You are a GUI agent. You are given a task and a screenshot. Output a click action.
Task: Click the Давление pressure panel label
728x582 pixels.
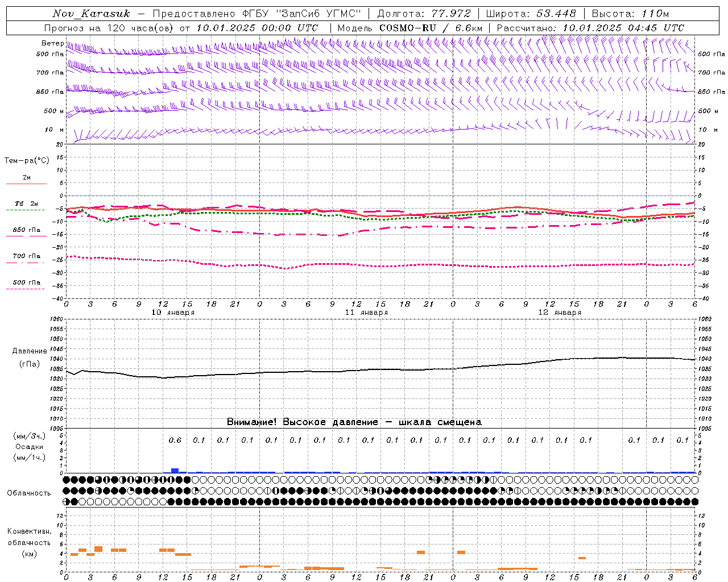[x=30, y=351]
